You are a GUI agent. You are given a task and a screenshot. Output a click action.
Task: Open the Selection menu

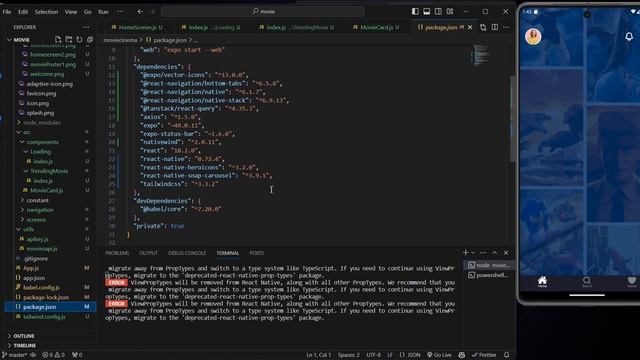(46, 12)
